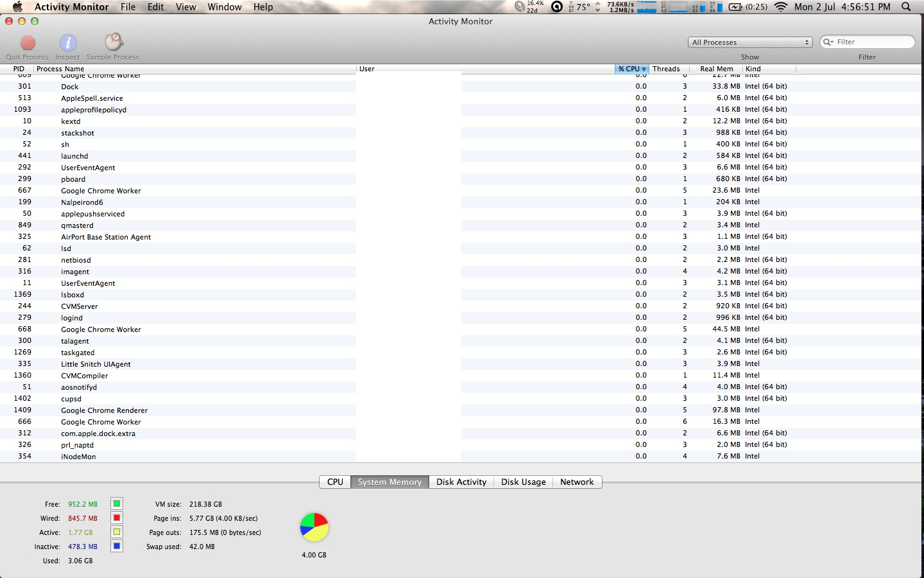Click the round swirl icon in menu bar

pos(557,6)
